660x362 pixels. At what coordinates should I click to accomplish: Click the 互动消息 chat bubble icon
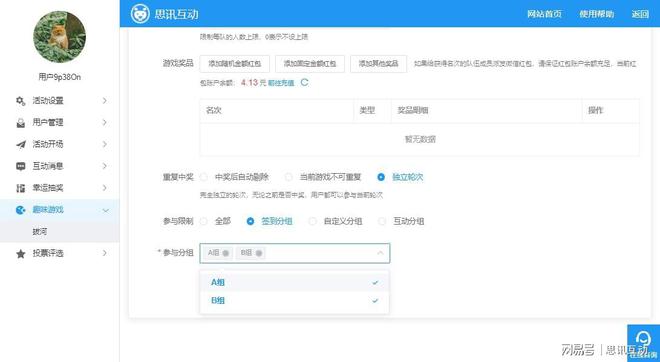(x=20, y=166)
